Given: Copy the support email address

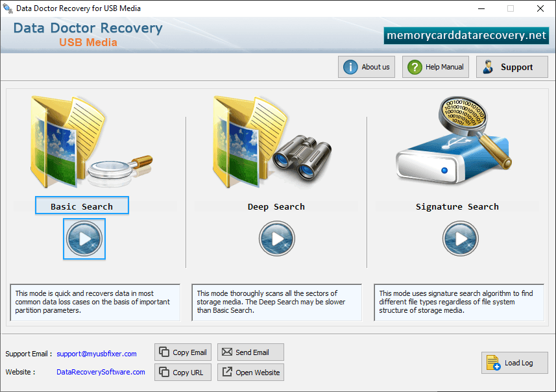Looking at the screenshot, I should pos(183,352).
